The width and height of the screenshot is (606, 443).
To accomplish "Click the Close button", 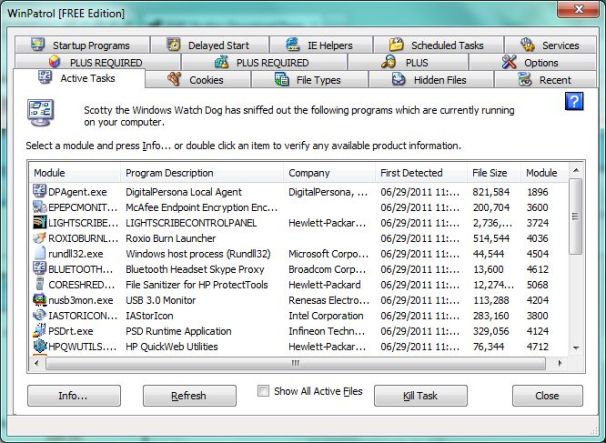I will [547, 395].
